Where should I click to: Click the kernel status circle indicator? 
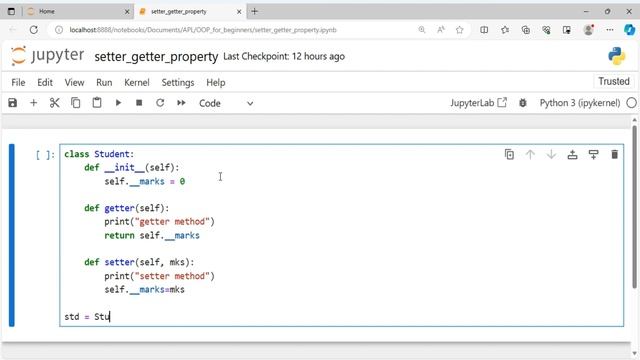click(631, 103)
